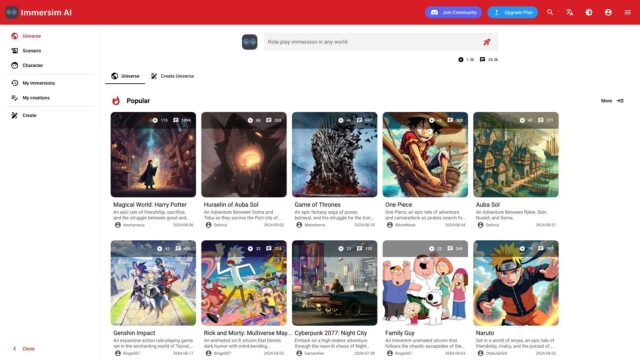The width and height of the screenshot is (640, 360).
Task: Click the Popular flame icon
Action: click(x=116, y=100)
